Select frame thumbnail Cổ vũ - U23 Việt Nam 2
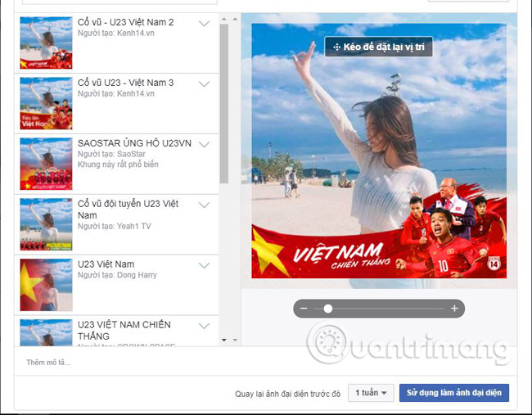This screenshot has height=415, width=532. point(46,43)
